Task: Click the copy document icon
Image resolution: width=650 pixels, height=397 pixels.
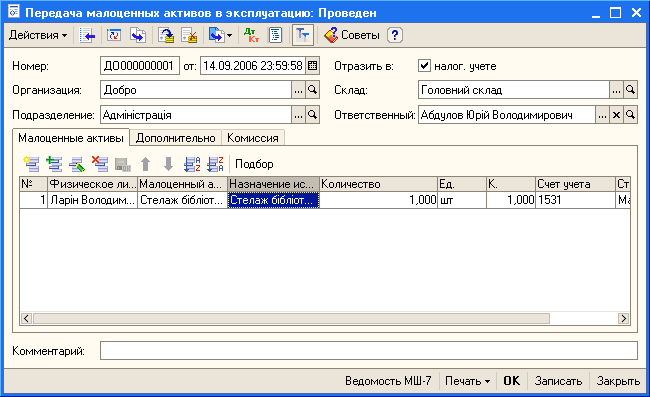Action: [x=138, y=35]
